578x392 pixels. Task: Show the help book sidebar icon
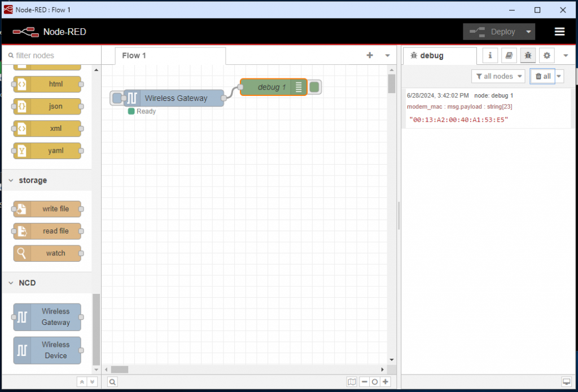click(x=509, y=55)
